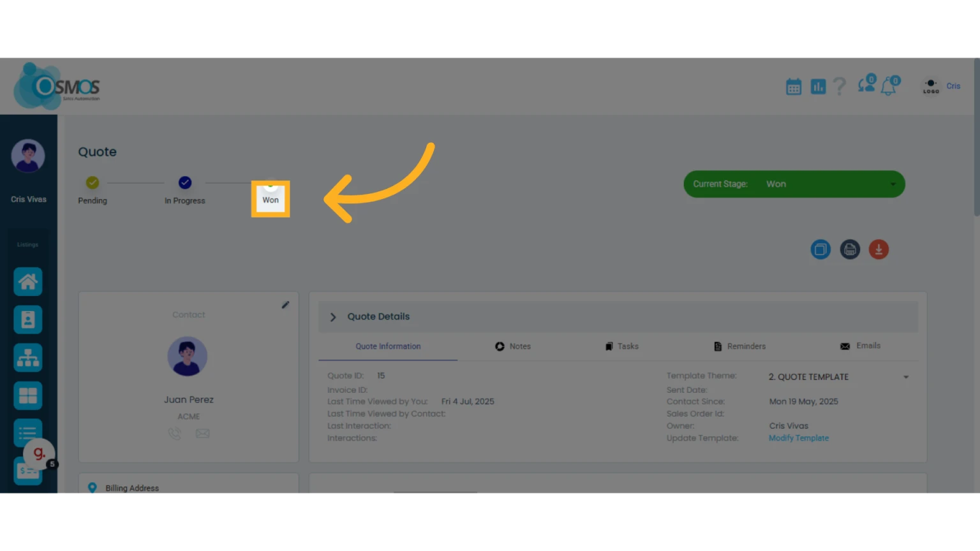This screenshot has width=980, height=551.
Task: Open the contacts sidebar icon
Action: (x=28, y=320)
